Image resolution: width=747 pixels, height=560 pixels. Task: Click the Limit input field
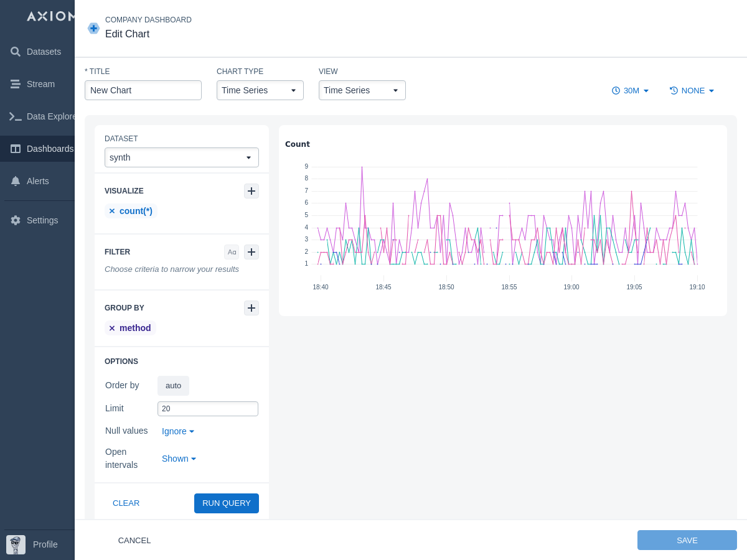207,409
